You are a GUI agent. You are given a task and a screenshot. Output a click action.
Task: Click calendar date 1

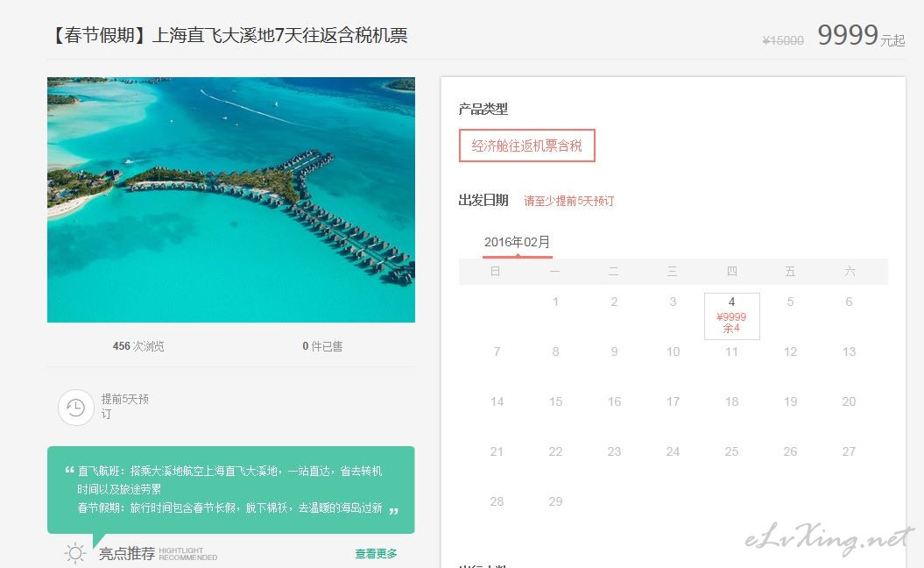pyautogui.click(x=555, y=302)
